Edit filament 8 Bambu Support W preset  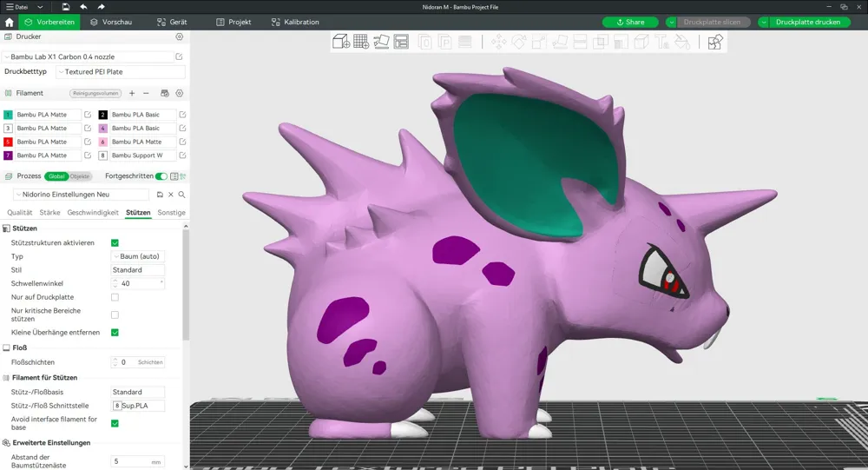182,156
